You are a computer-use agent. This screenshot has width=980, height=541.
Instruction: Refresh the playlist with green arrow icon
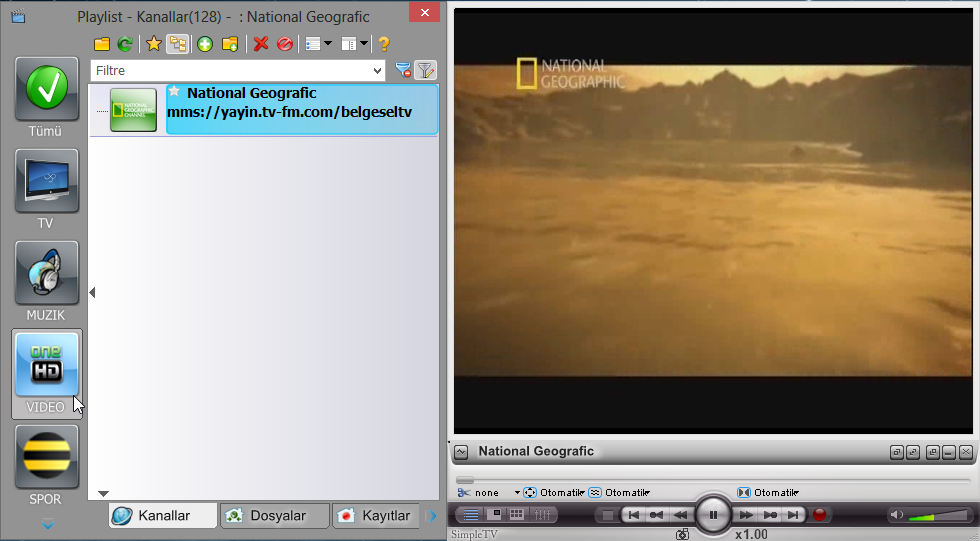(x=125, y=44)
